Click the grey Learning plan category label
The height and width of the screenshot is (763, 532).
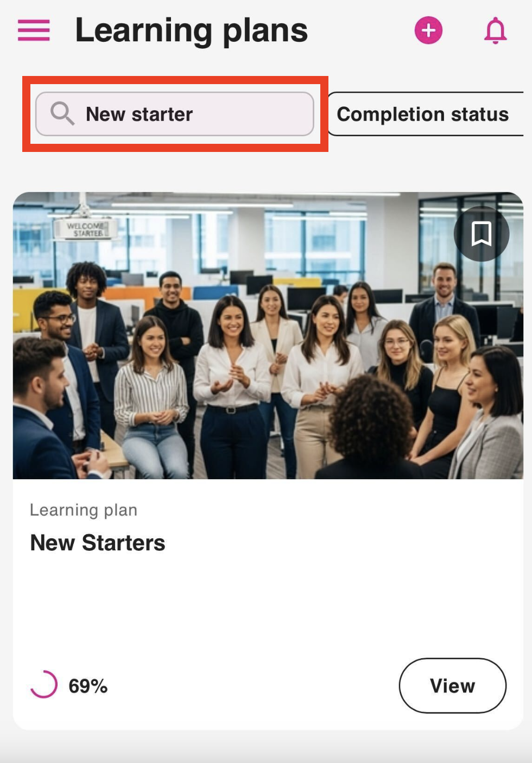pyautogui.click(x=84, y=510)
